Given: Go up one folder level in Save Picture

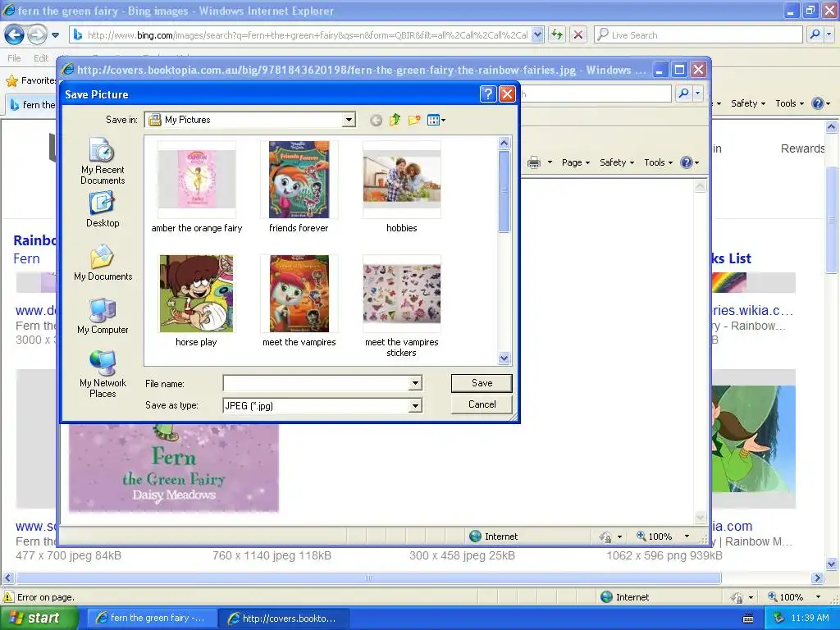Looking at the screenshot, I should (395, 120).
